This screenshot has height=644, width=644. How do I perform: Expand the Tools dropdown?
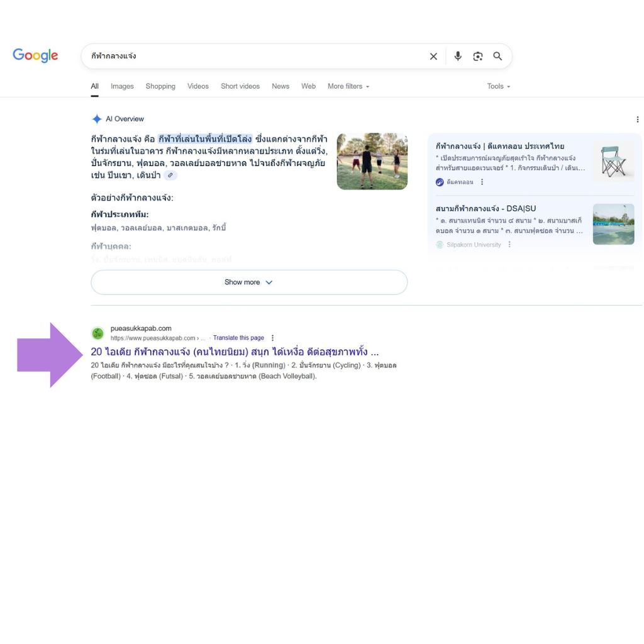click(x=498, y=86)
